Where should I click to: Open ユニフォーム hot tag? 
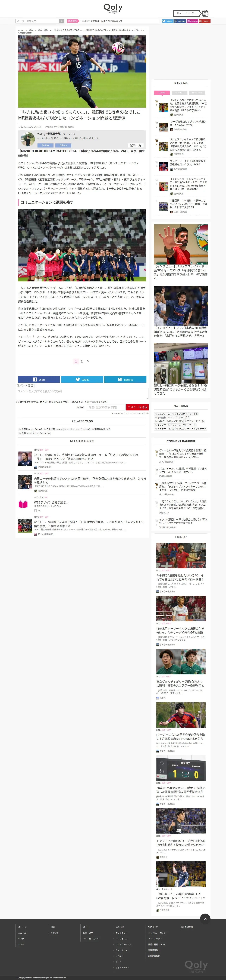[x=163, y=414]
